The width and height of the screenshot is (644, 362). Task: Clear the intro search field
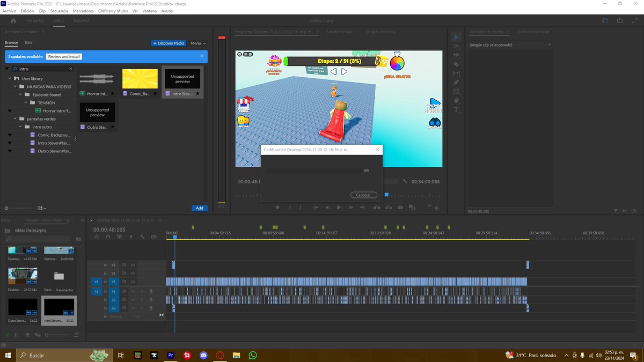tap(70, 69)
